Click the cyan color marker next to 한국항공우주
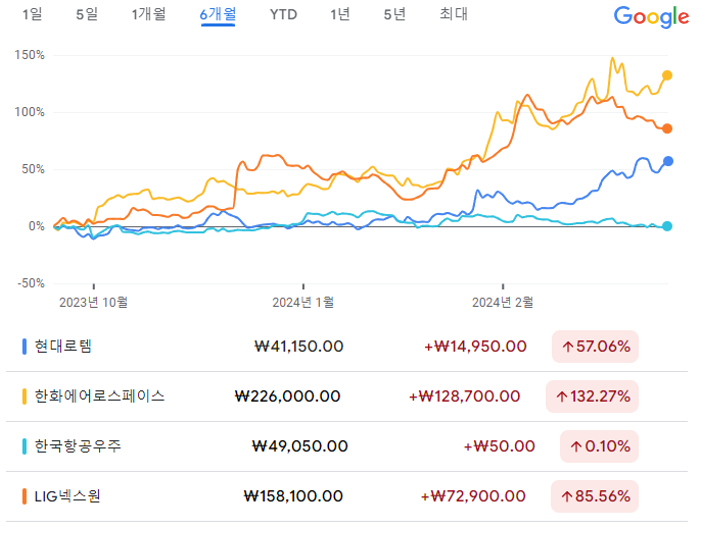 (x=24, y=446)
